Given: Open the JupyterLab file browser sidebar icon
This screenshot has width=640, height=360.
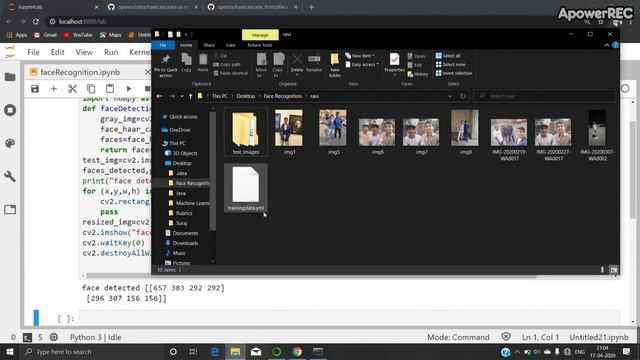Looking at the screenshot, I should coord(10,77).
